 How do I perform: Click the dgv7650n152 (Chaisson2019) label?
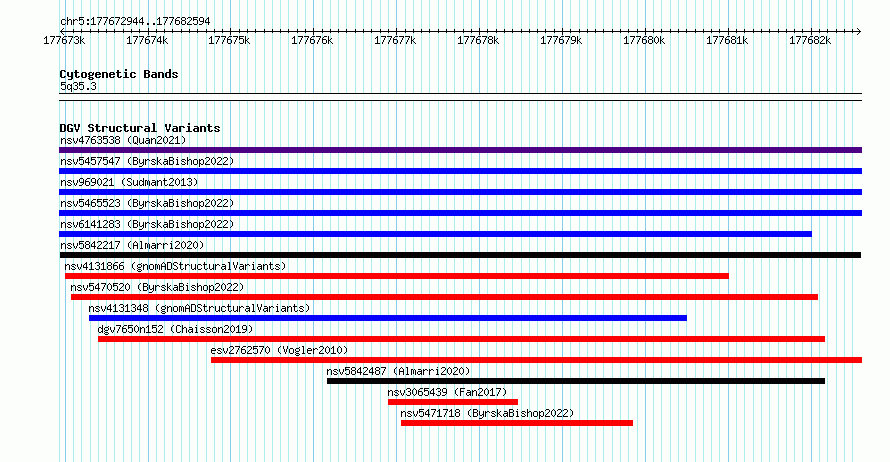[175, 329]
